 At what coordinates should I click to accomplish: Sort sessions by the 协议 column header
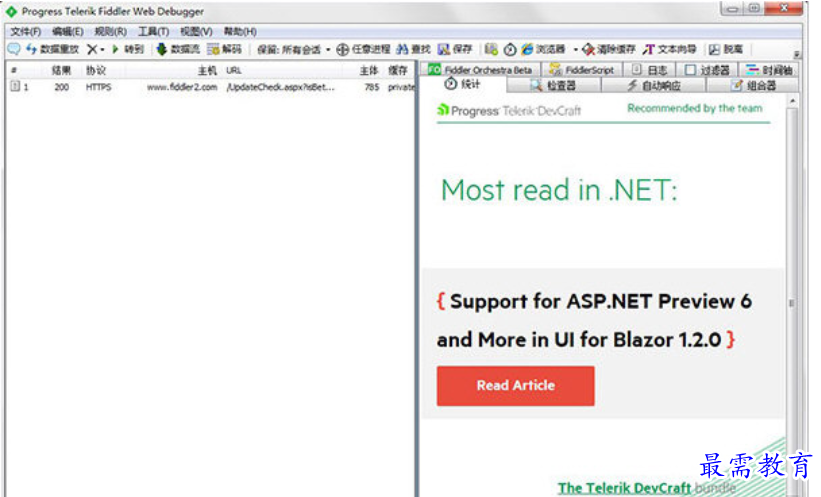tap(96, 71)
